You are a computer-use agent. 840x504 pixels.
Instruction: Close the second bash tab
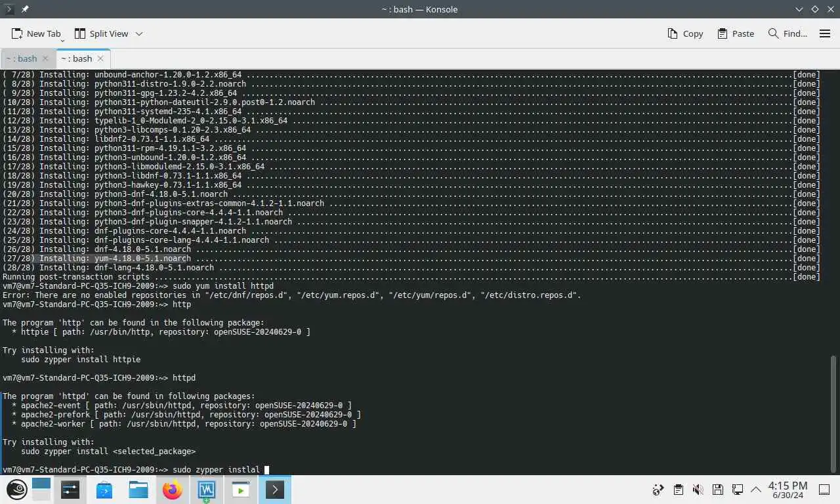(x=100, y=58)
